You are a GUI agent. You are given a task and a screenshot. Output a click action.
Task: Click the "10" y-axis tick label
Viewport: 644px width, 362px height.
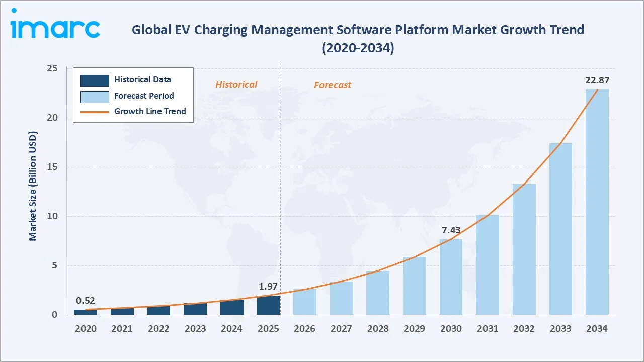click(53, 216)
